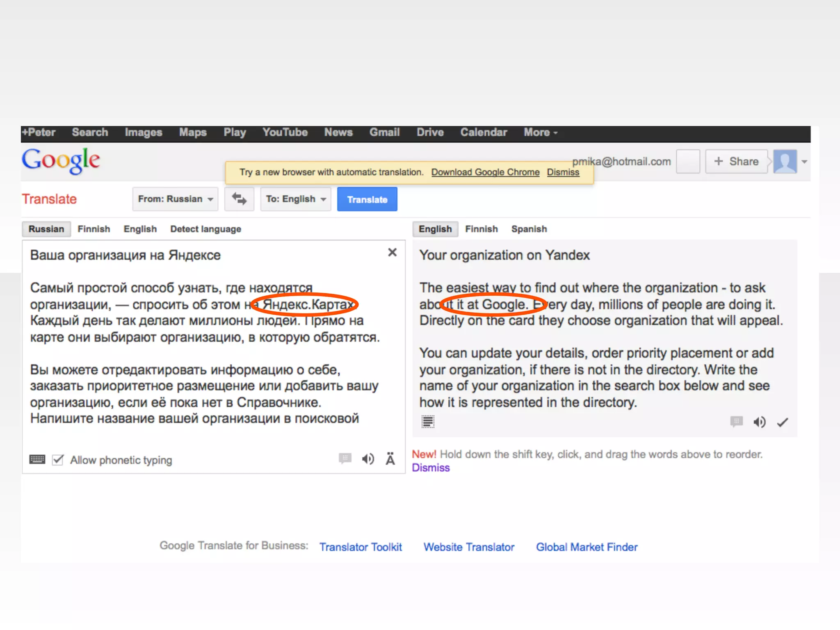Dismiss the reorder words tip
Image resolution: width=840 pixels, height=630 pixels.
point(431,468)
